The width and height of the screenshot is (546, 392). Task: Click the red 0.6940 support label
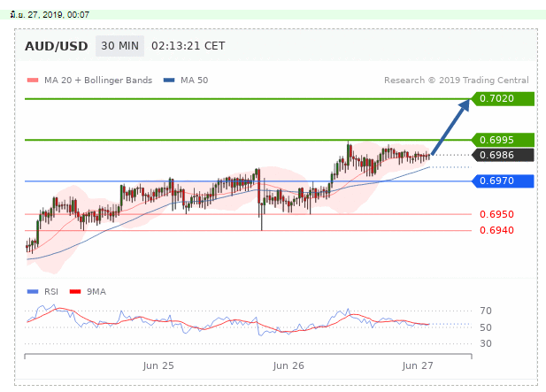(496, 230)
